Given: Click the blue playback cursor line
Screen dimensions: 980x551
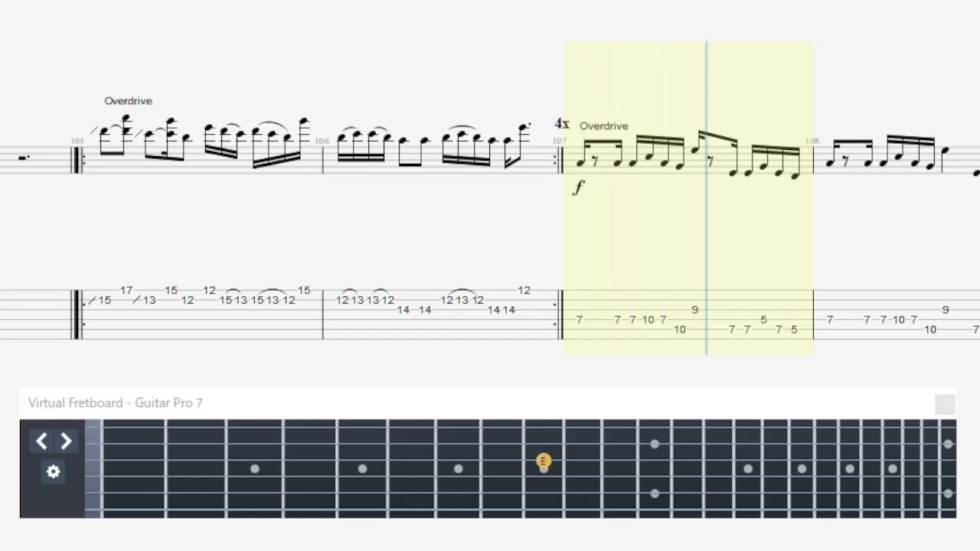Looking at the screenshot, I should coord(706,198).
